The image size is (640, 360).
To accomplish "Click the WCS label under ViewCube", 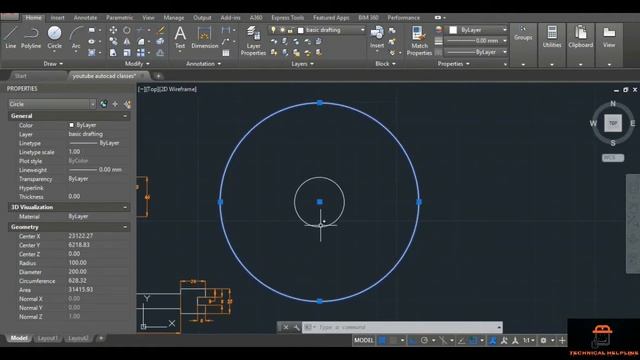I will pos(613,158).
